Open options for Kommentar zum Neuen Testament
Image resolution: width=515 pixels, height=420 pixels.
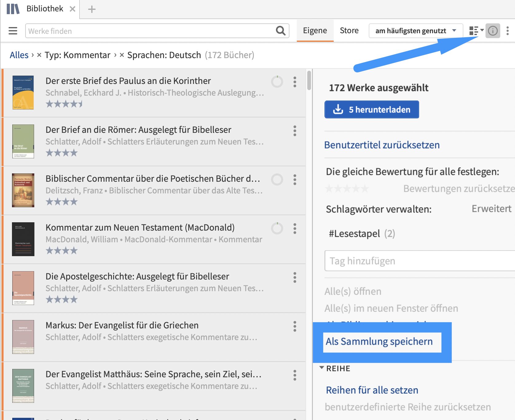pos(295,228)
